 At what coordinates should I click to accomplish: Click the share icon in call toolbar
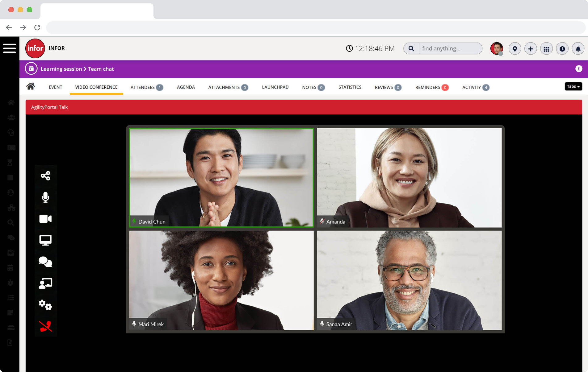pyautogui.click(x=45, y=176)
